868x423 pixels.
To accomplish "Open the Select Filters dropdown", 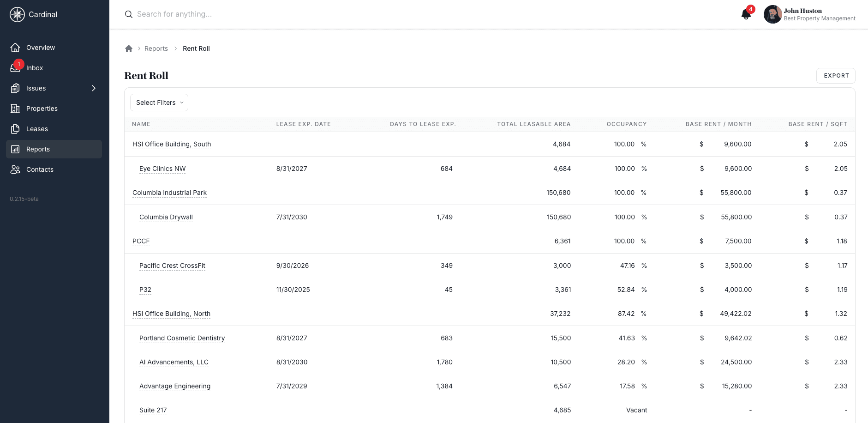I will click(159, 103).
